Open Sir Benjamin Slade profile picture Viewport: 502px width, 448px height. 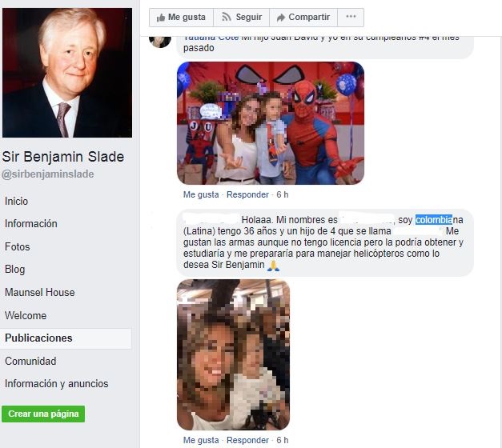pyautogui.click(x=67, y=73)
